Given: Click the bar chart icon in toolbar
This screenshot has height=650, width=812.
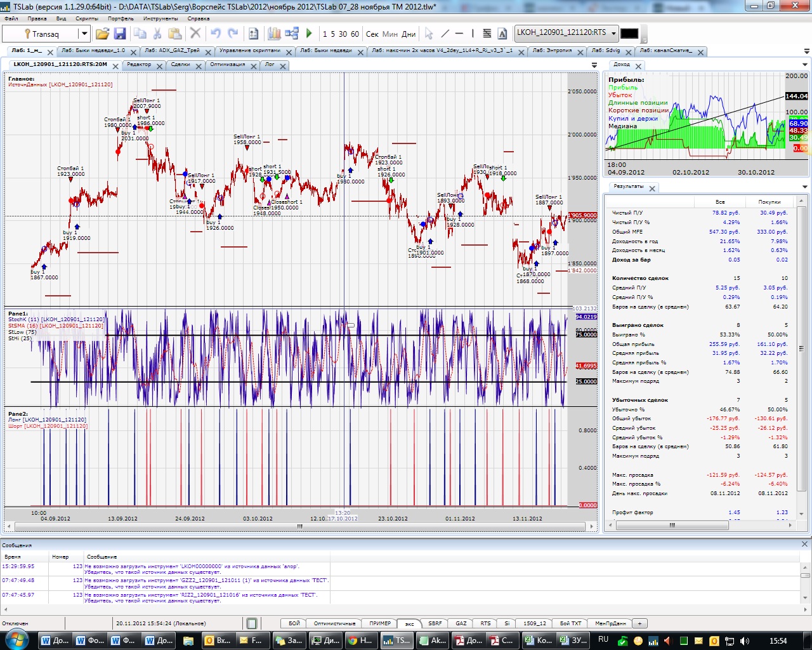Looking at the screenshot, I should (x=274, y=34).
